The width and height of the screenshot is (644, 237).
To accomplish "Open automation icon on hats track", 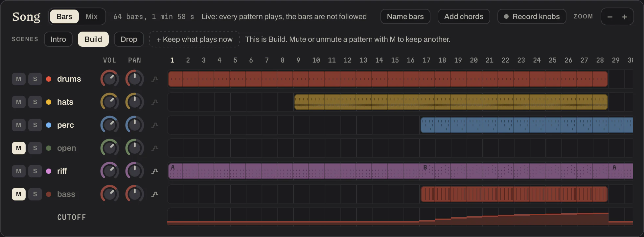I will (x=155, y=102).
